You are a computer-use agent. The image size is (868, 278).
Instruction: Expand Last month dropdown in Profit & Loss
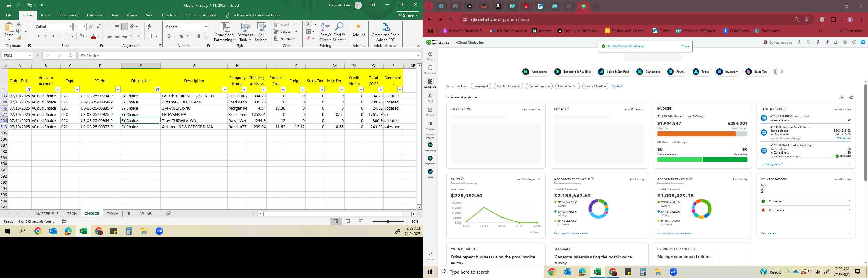click(x=531, y=109)
